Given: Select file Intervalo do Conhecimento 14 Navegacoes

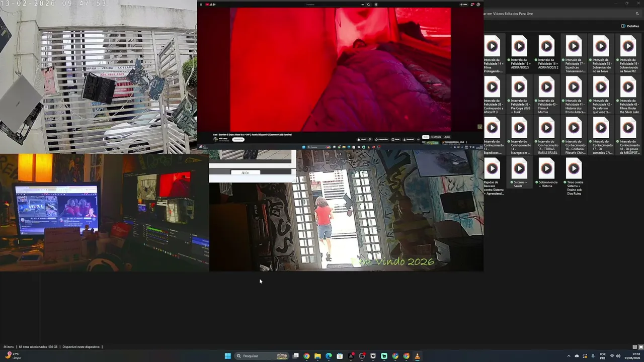Looking at the screenshot, I should [x=520, y=136].
